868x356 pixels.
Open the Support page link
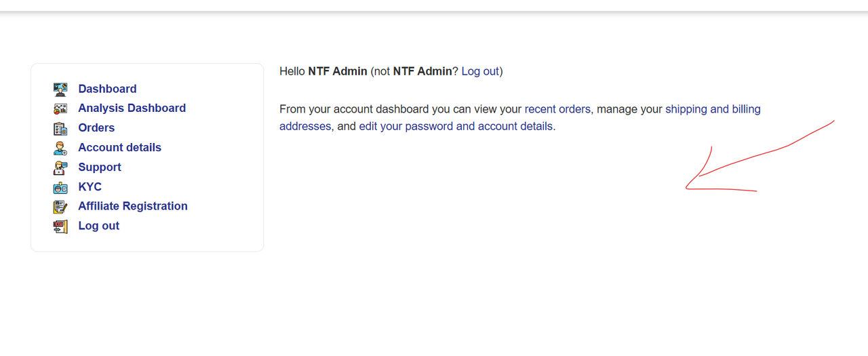pos(100,167)
